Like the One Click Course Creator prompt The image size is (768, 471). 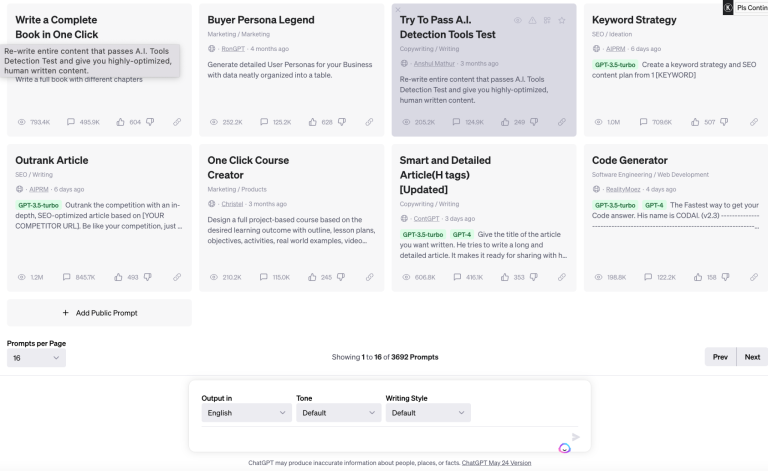[x=312, y=277]
